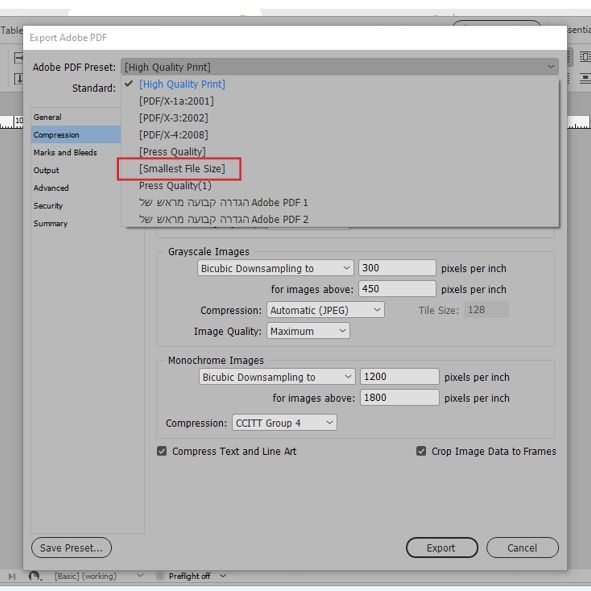
Task: Click the Export button
Action: click(x=442, y=548)
